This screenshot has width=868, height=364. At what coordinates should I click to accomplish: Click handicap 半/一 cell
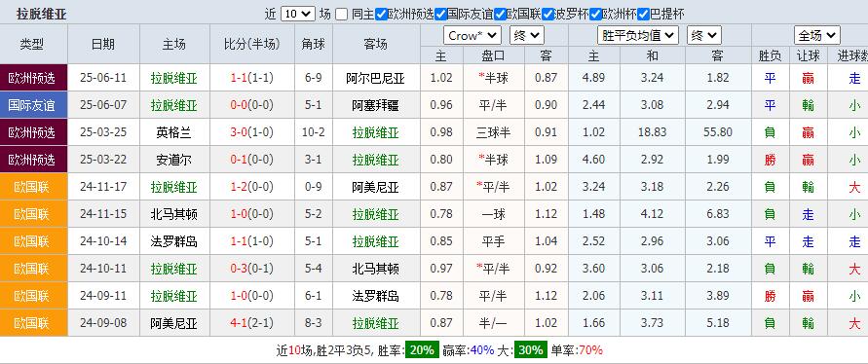[x=493, y=324]
